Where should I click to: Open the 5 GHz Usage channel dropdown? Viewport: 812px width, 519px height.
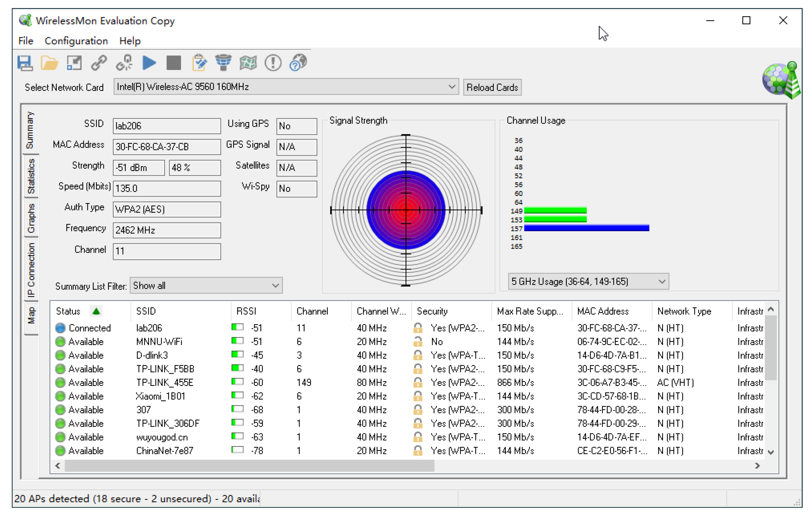[662, 282]
